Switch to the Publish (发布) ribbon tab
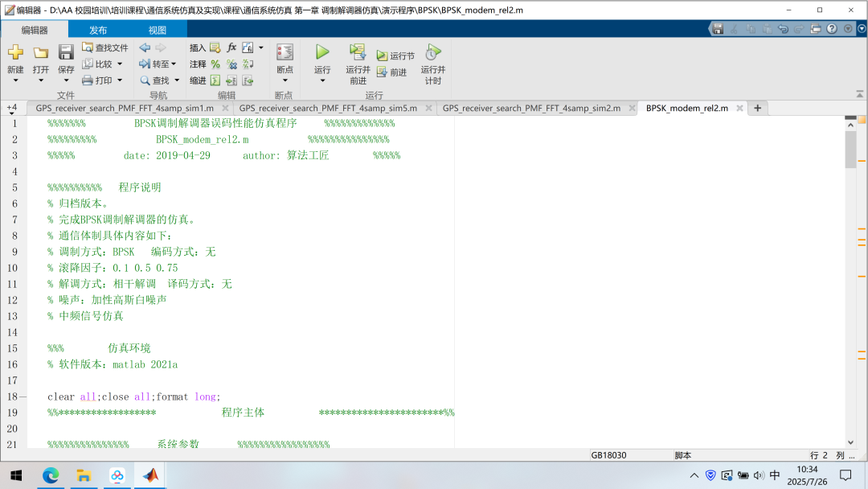This screenshot has height=489, width=868. 98,30
